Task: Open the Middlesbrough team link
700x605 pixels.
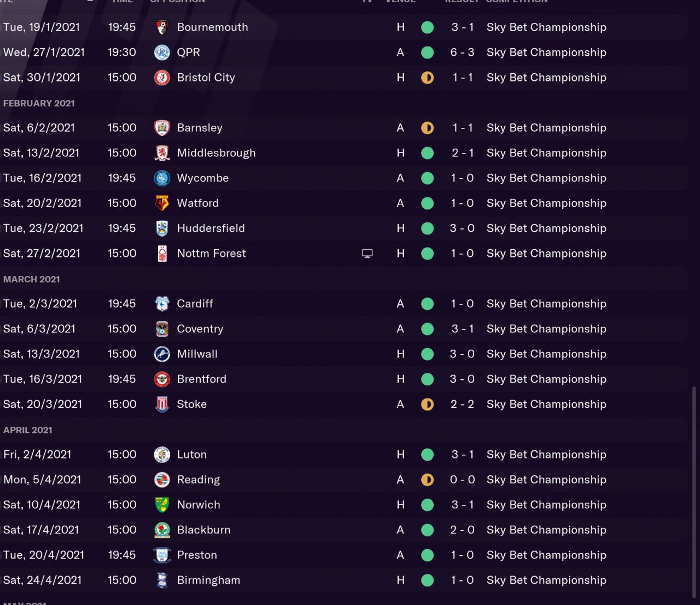Action: pos(216,153)
